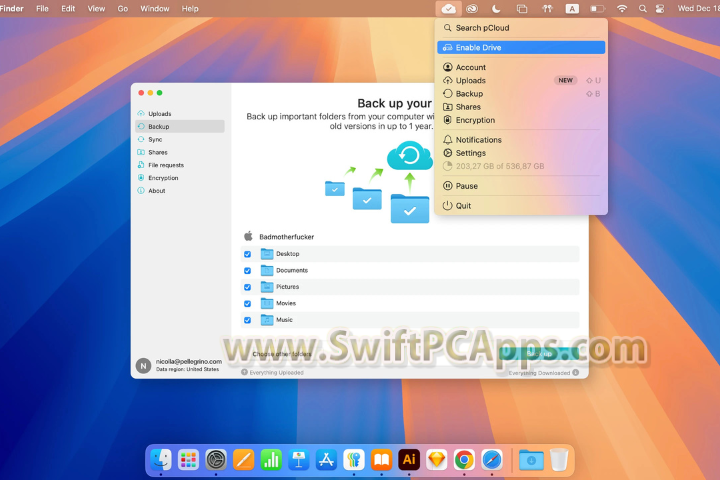Open Pages from the Dock

click(x=243, y=459)
